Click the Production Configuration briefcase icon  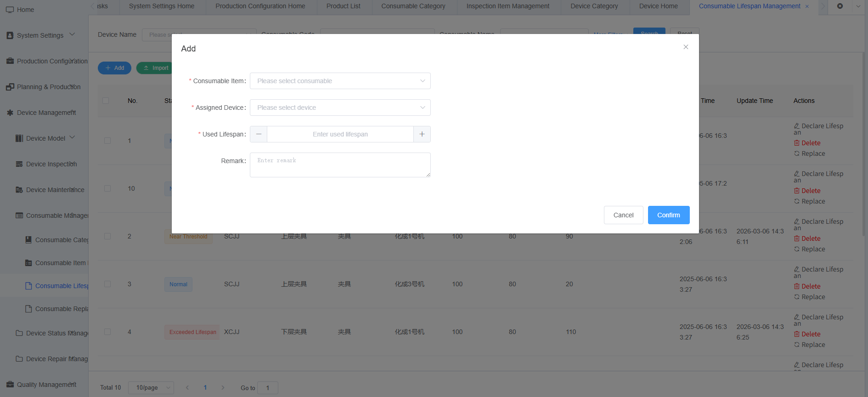[10, 61]
